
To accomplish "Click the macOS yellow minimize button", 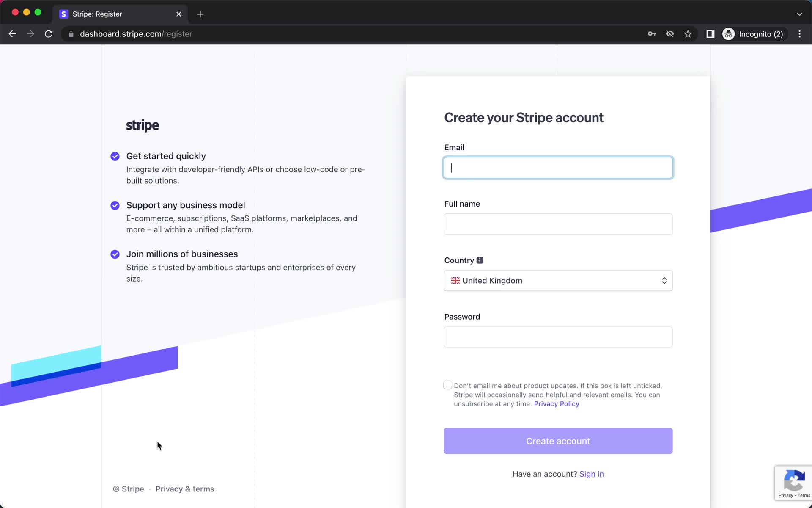I will pos(27,12).
